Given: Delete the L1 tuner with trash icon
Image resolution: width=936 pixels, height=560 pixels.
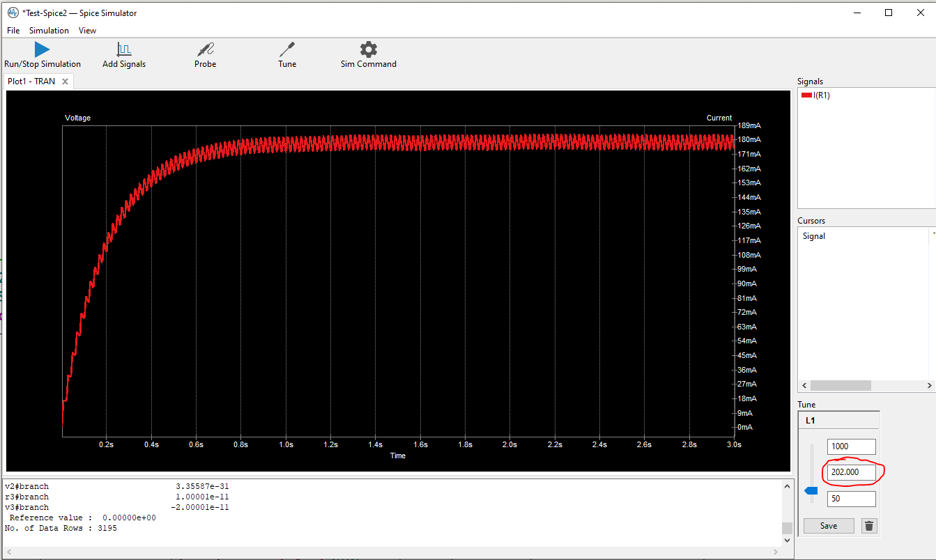Looking at the screenshot, I should click(x=869, y=526).
